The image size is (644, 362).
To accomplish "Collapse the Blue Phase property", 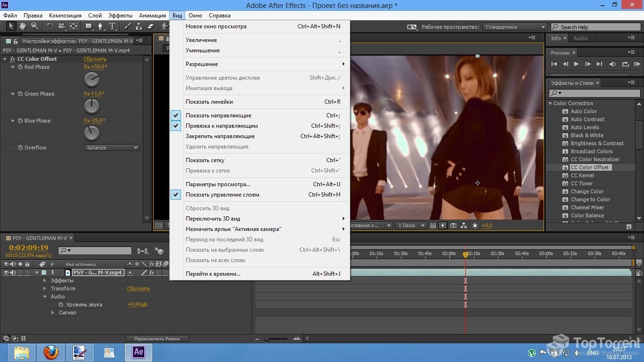I will tap(13, 121).
